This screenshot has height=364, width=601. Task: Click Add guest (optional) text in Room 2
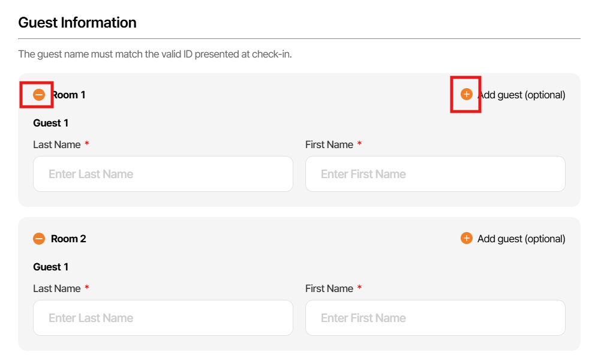pos(521,239)
